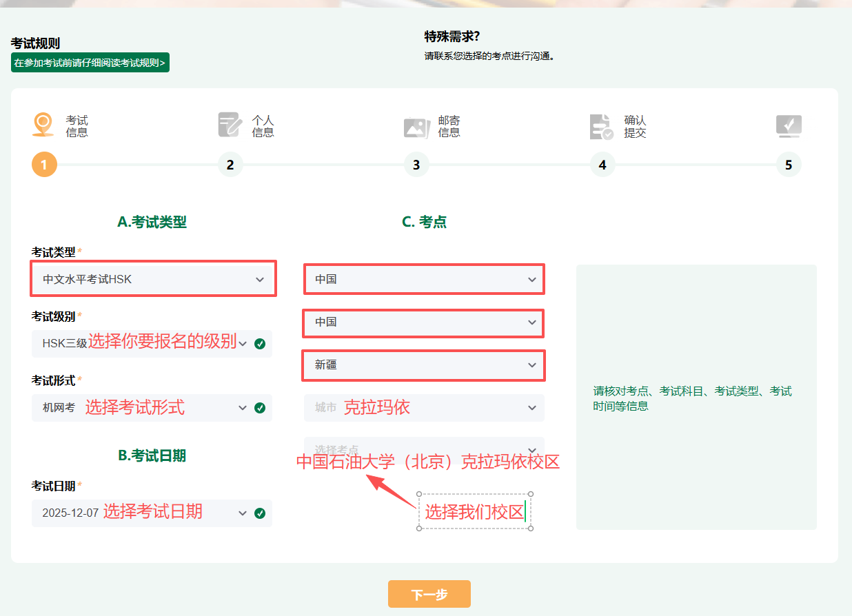
Task: Click the green check beside exam level
Action: (x=260, y=343)
